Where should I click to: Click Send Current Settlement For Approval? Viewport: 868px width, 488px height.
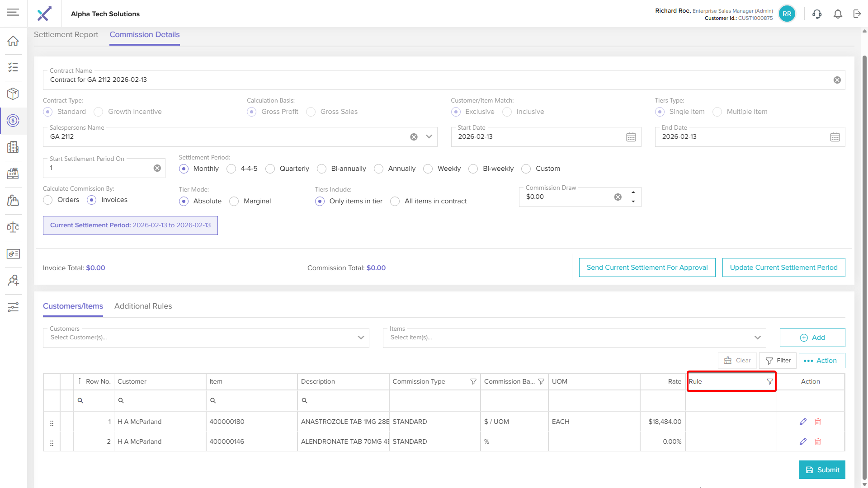pyautogui.click(x=647, y=267)
